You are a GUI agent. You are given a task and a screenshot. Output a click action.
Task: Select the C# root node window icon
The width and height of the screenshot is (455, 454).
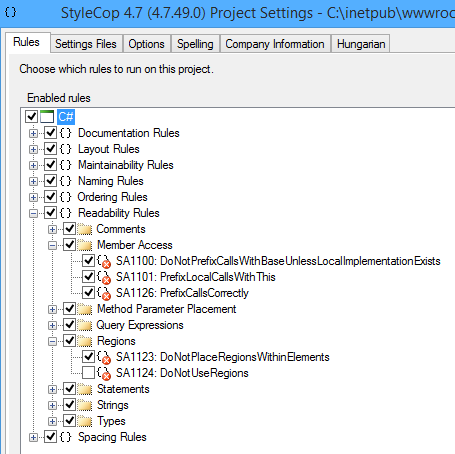(x=47, y=117)
